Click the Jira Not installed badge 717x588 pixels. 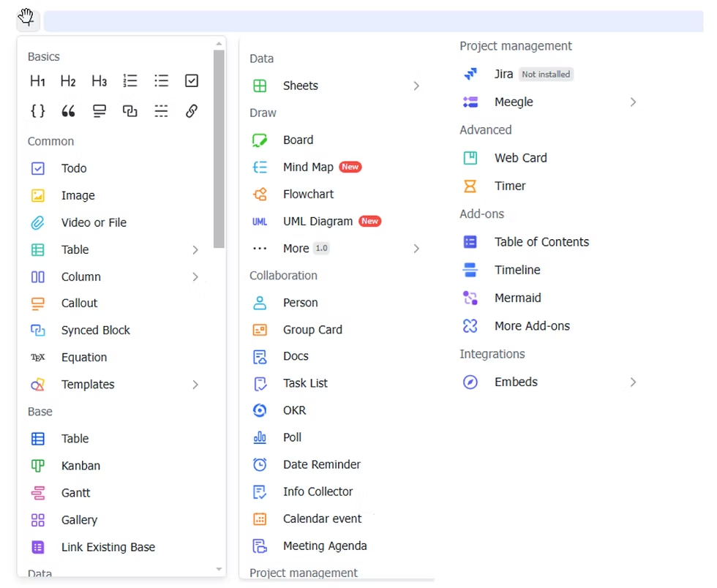(x=546, y=74)
